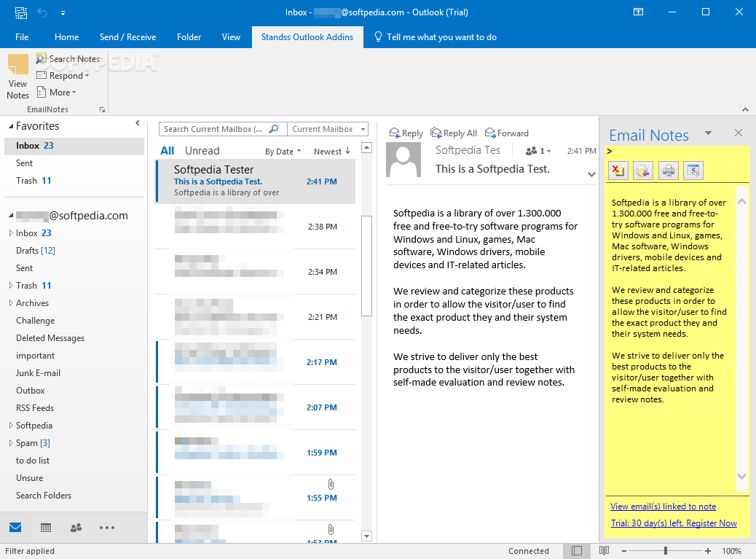Open the to do list folder
Viewport: 756px width, 559px height.
coord(32,461)
